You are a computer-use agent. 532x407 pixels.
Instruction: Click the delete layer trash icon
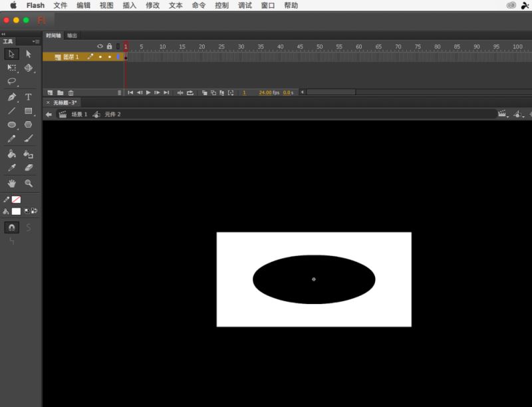coord(71,92)
